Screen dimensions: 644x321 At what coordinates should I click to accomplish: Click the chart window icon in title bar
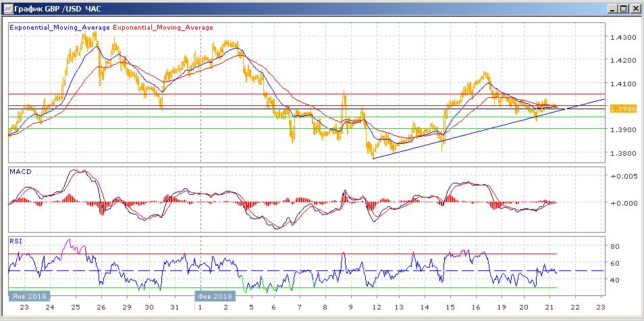pyautogui.click(x=7, y=9)
